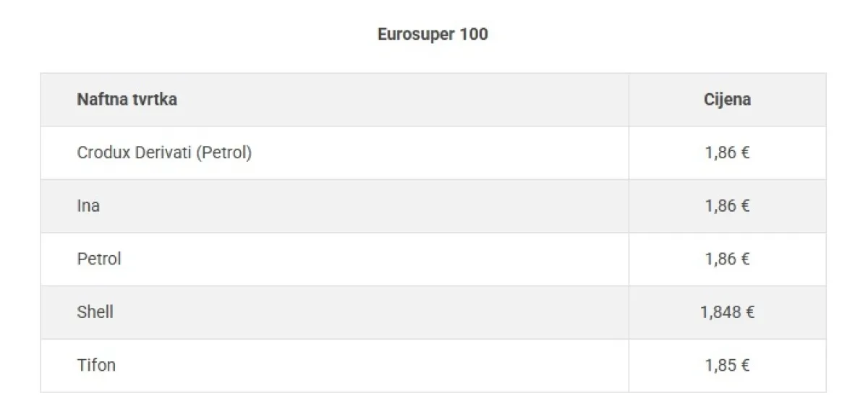Click the Crodux Derivati (Petrol) row name
The image size is (868, 417).
pyautogui.click(x=164, y=153)
